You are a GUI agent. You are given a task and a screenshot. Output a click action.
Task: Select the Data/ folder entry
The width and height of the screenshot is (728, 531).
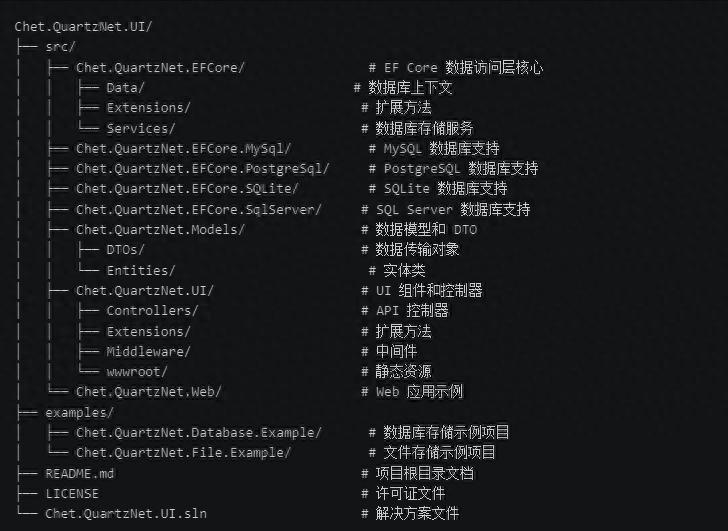tap(125, 88)
